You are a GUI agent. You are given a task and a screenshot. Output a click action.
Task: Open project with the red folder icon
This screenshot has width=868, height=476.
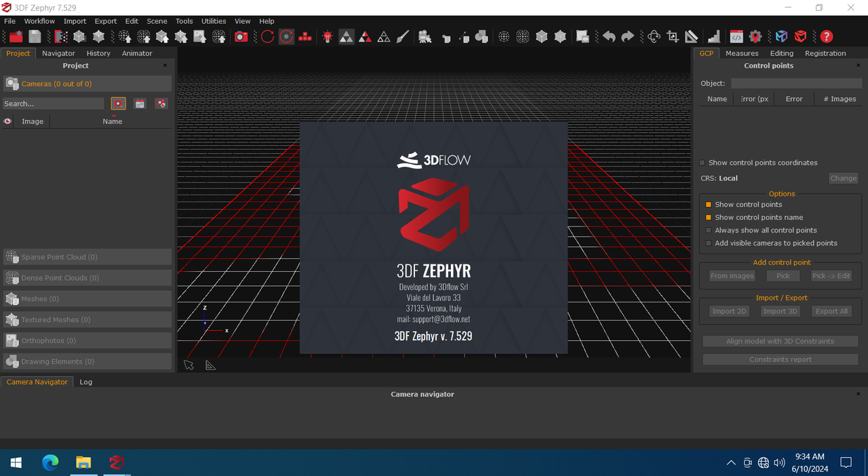coord(16,37)
